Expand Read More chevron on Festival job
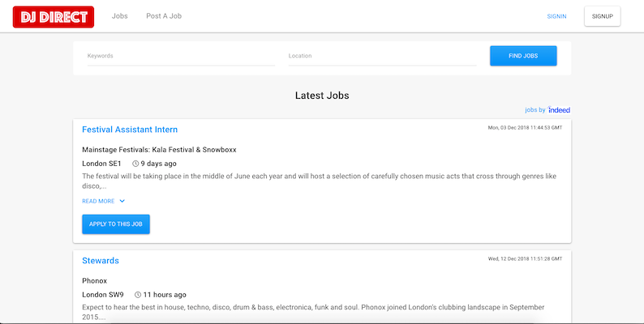The image size is (644, 324). tap(122, 201)
